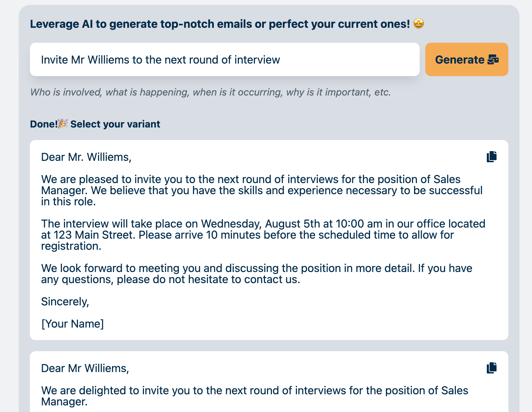Click the 'We are pleased to invite' paragraph
Image resolution: width=532 pixels, height=412 pixels.
[x=261, y=190]
